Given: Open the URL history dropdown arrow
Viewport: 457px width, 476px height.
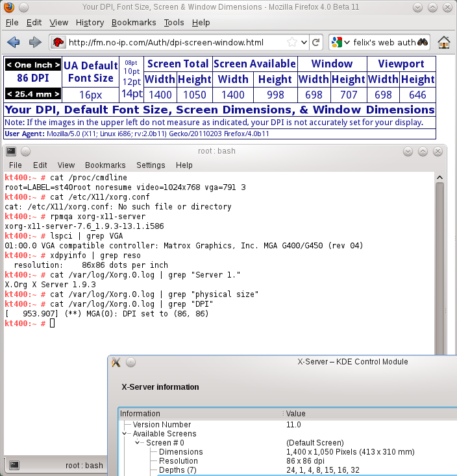Looking at the screenshot, I should click(303, 42).
